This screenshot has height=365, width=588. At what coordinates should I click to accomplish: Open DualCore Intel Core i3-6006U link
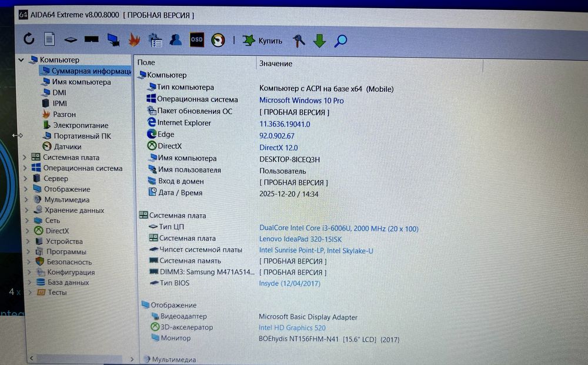point(339,228)
